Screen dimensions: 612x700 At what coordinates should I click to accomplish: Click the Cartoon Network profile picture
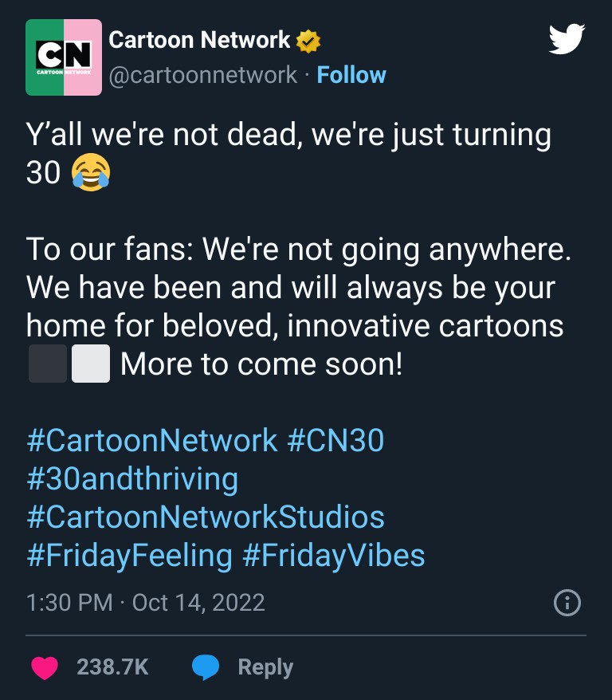64,57
